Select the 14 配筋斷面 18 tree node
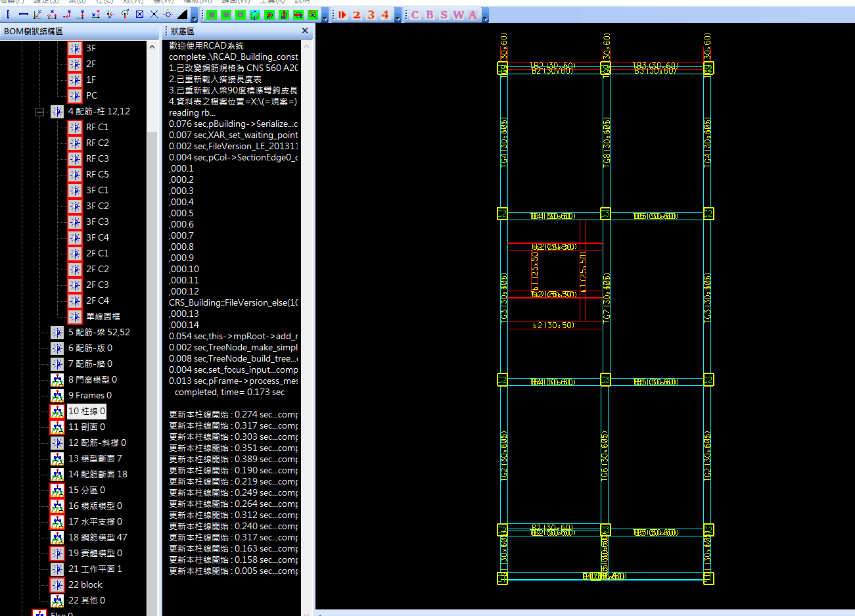This screenshot has height=616, width=855. click(97, 474)
